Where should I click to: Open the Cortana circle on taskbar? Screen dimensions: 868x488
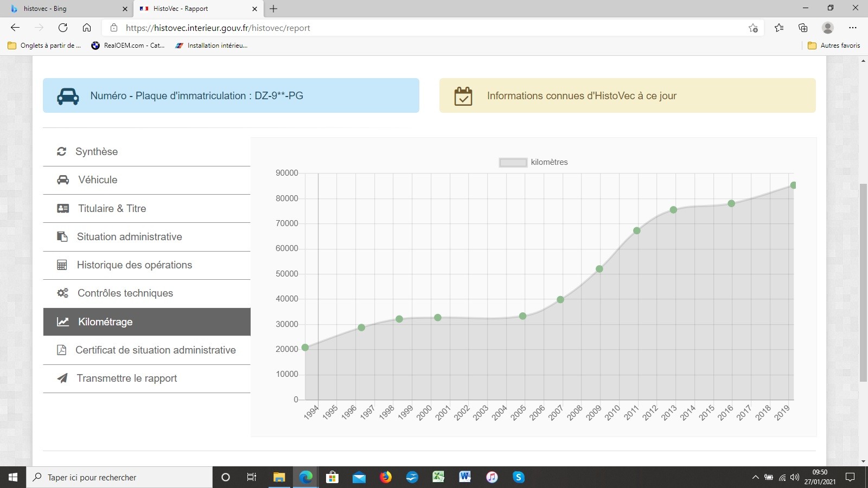click(226, 477)
